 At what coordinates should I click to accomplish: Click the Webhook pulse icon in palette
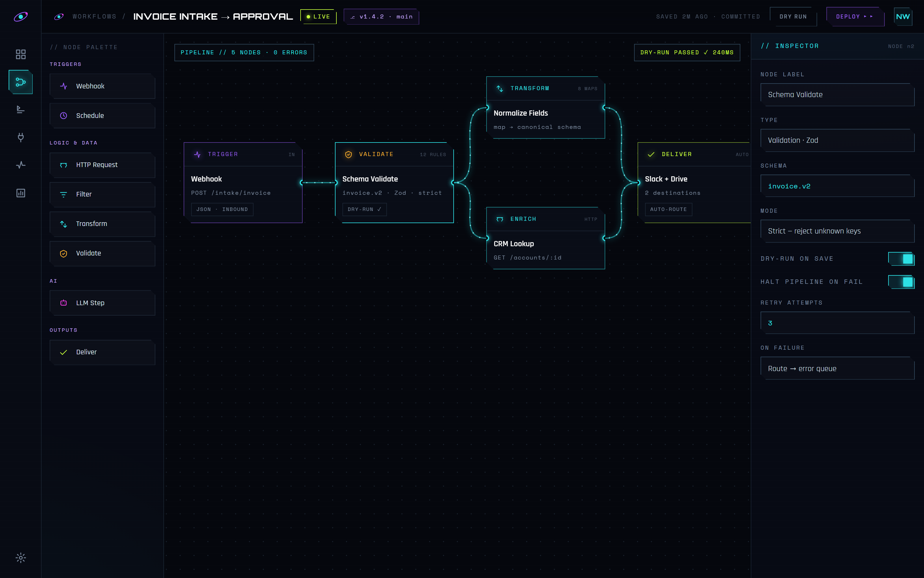pyautogui.click(x=64, y=86)
